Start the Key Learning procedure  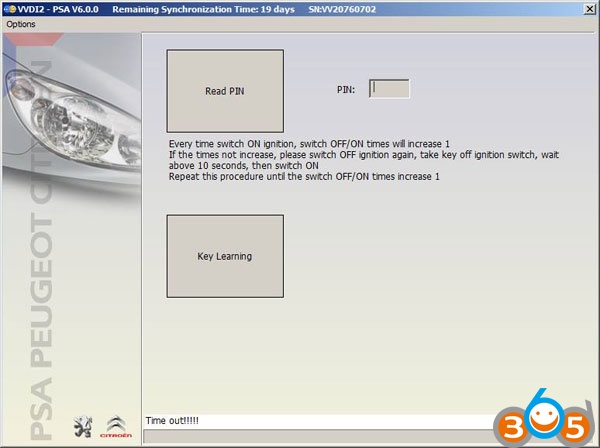(x=225, y=256)
